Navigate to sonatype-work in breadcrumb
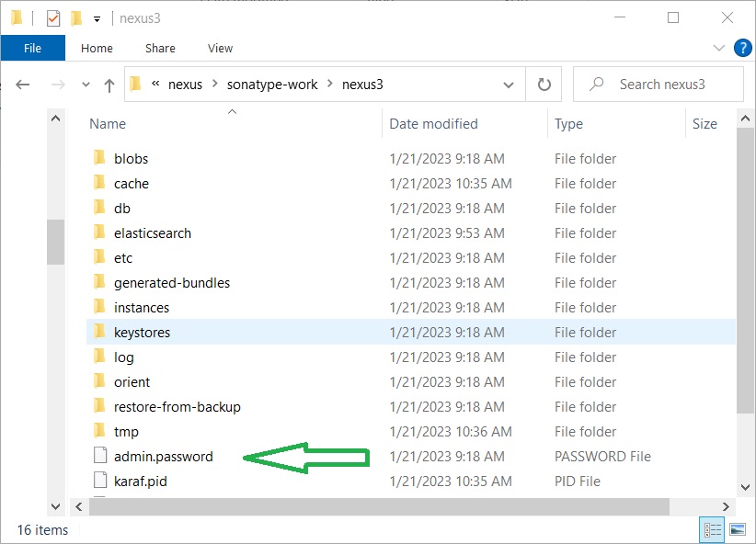Image resolution: width=756 pixels, height=544 pixels. (272, 85)
